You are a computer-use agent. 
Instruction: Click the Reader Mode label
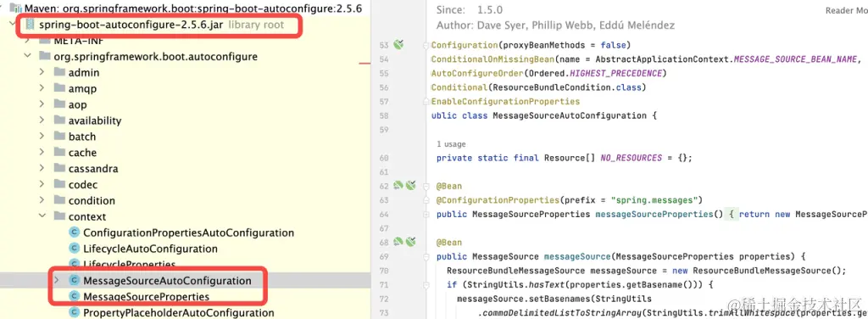[847, 10]
